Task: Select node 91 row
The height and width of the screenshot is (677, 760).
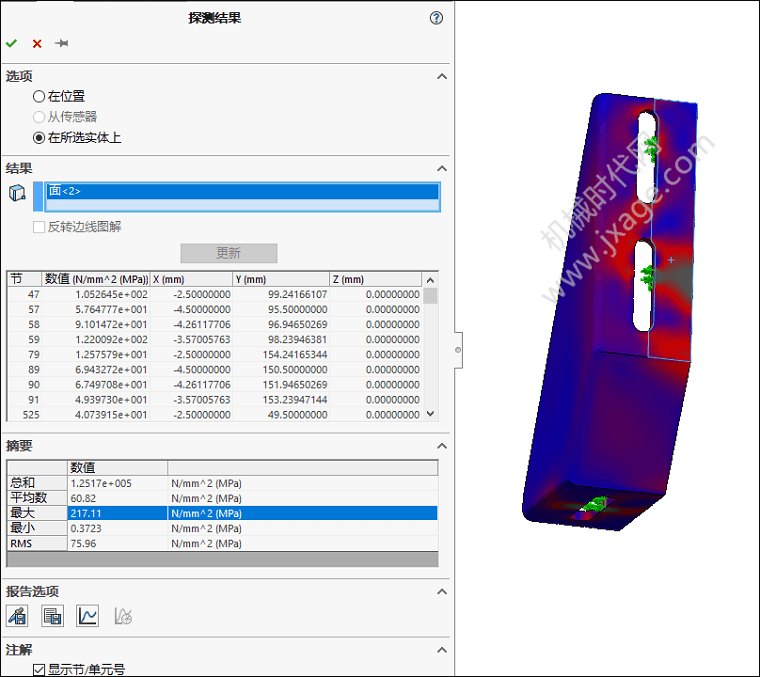Action: (214, 400)
